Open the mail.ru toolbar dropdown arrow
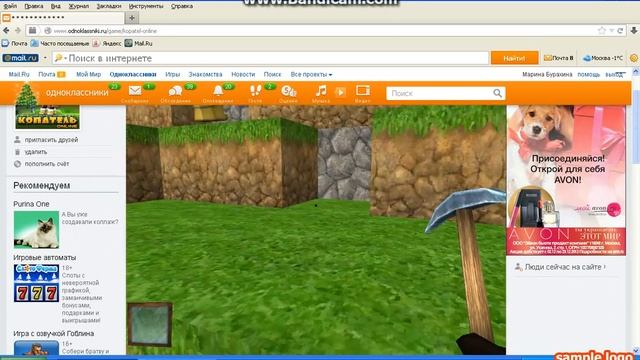The image size is (640, 360). [x=45, y=58]
